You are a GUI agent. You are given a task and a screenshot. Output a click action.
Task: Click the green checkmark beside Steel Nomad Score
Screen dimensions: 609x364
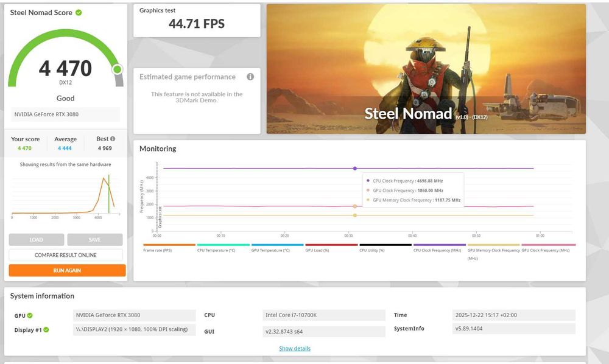tap(79, 12)
